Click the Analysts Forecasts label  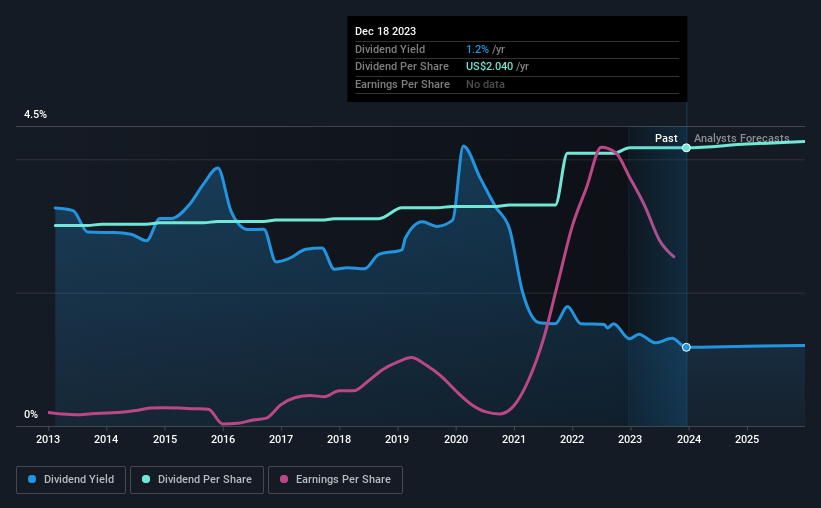coord(741,138)
